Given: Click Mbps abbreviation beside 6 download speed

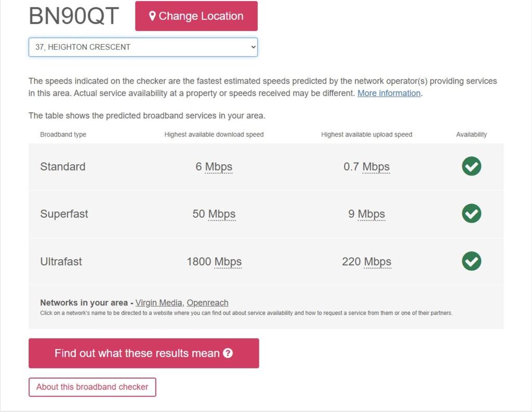Looking at the screenshot, I should click(x=219, y=167).
